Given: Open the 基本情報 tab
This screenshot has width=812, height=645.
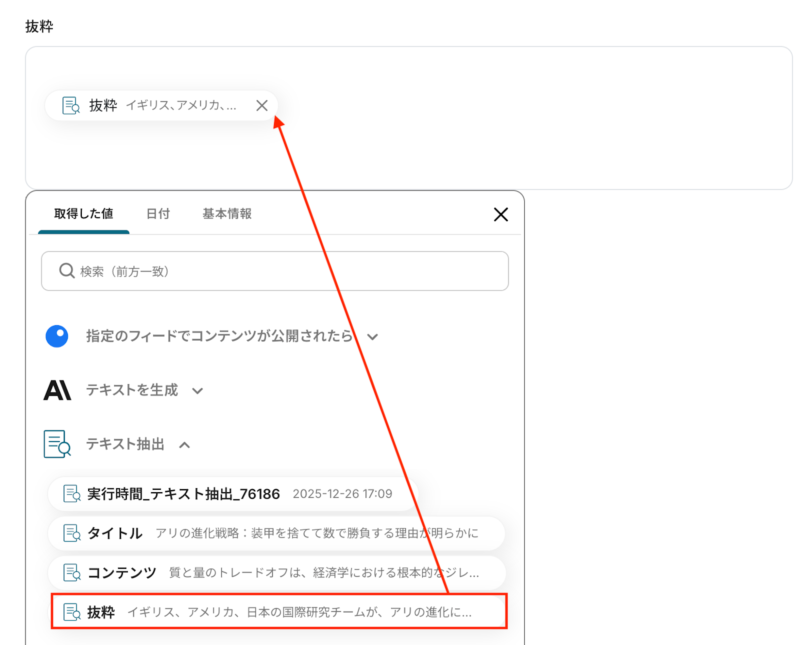Looking at the screenshot, I should (227, 214).
